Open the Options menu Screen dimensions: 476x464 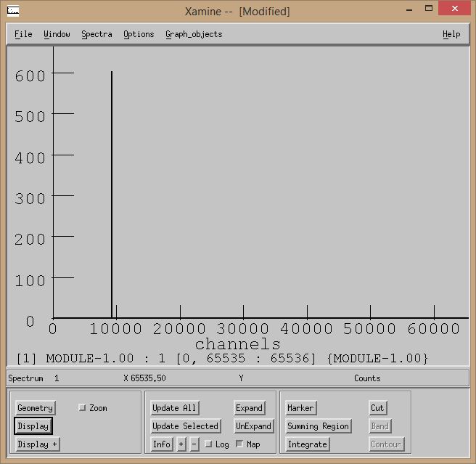tap(139, 34)
